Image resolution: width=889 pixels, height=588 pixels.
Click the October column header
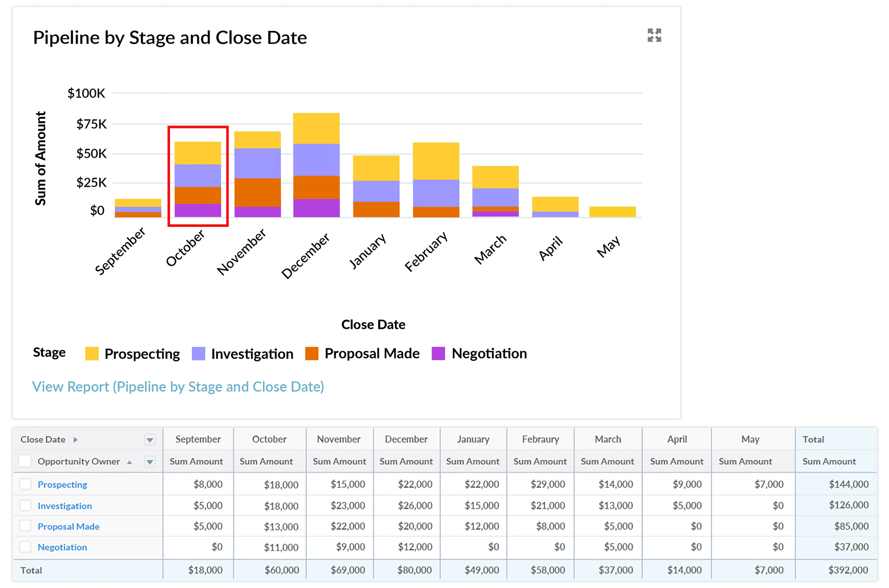coord(269,439)
